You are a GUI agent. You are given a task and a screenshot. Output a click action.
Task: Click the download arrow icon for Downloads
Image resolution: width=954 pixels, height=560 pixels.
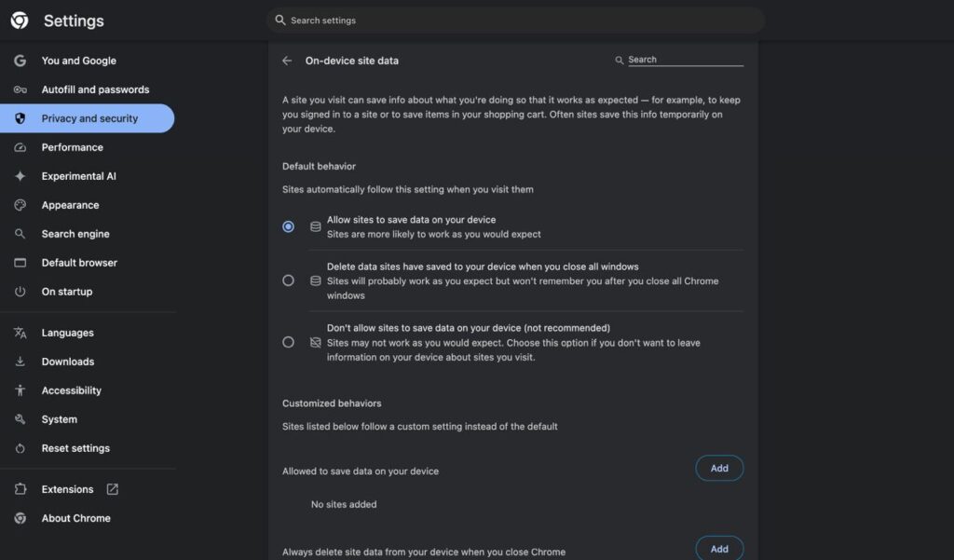(20, 362)
